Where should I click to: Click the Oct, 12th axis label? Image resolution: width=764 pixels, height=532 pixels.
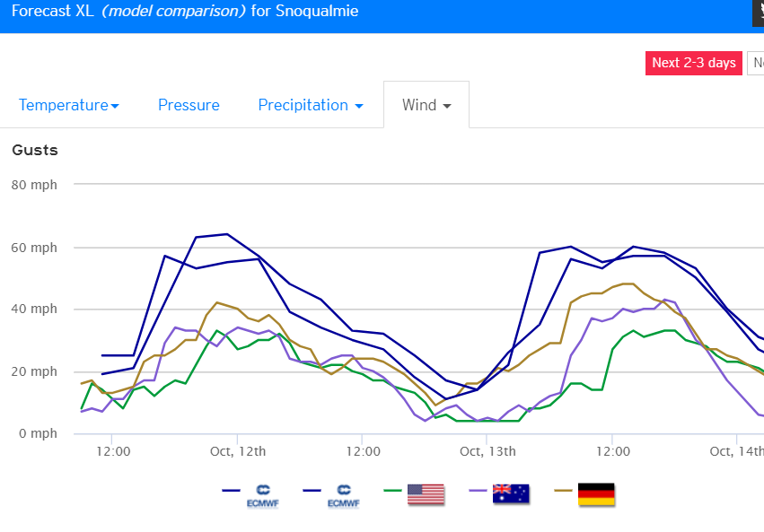point(237,451)
